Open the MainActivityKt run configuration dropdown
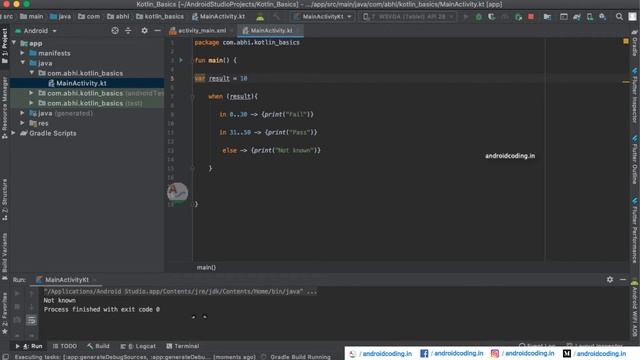Viewport: 640px width, 360px height. point(322,17)
